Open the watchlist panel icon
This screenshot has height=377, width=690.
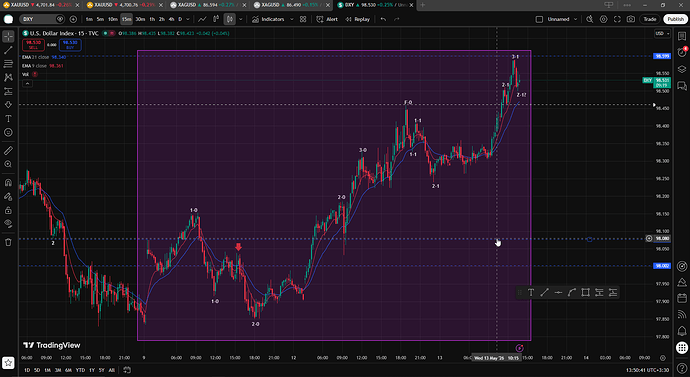tap(682, 36)
